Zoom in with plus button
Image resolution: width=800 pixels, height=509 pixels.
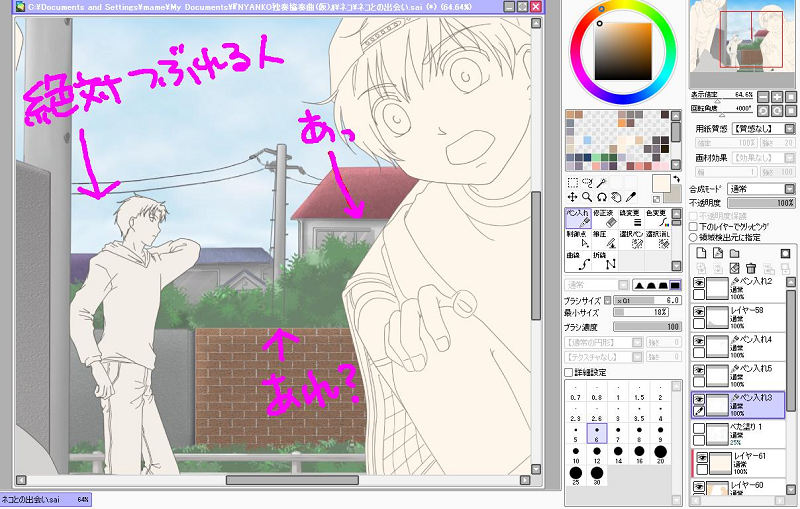pos(777,97)
